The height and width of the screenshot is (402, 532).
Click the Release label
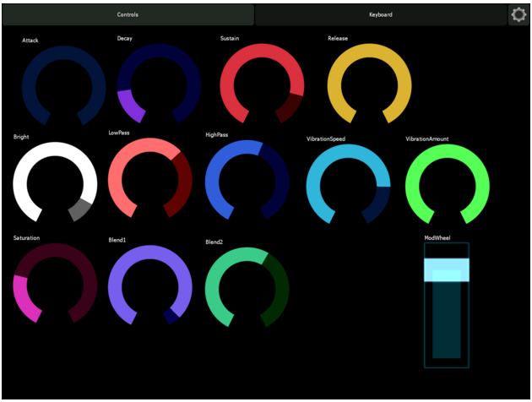click(338, 38)
